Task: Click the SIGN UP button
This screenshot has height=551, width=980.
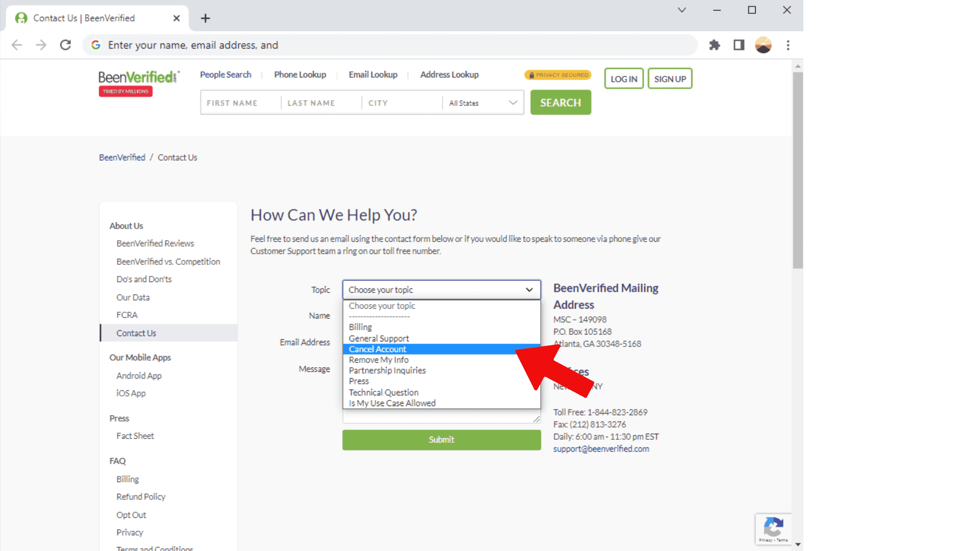Action: coord(670,79)
